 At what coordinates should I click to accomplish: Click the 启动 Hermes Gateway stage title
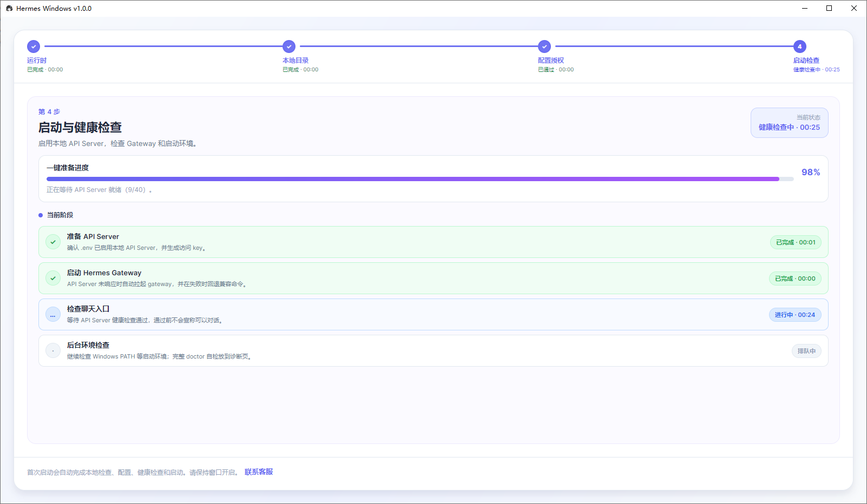(x=104, y=273)
